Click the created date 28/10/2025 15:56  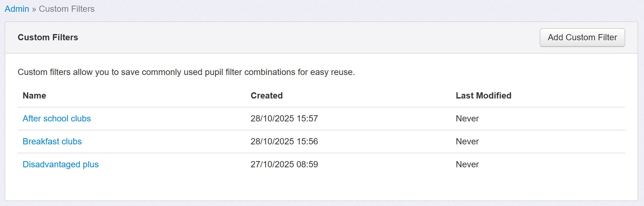[284, 142]
